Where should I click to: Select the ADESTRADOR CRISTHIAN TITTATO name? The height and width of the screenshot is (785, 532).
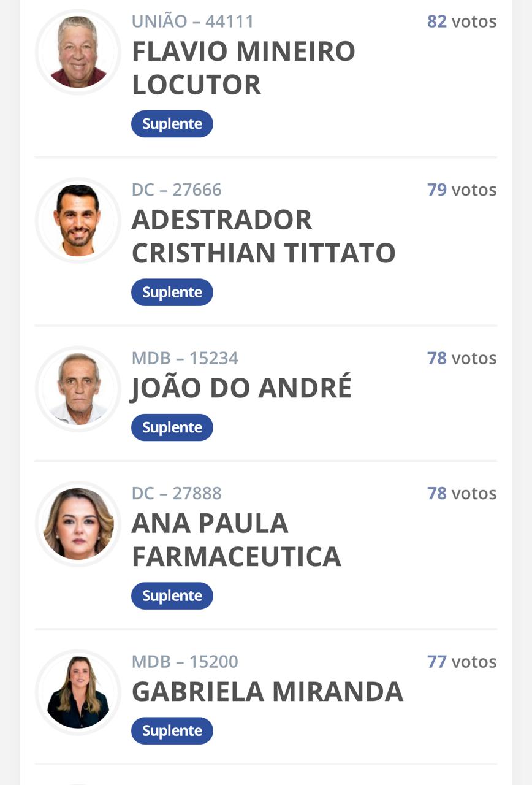(264, 236)
